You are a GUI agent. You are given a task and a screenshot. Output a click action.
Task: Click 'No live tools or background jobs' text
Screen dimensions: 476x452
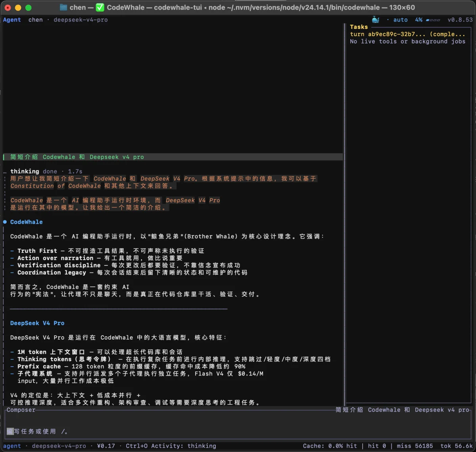point(407,41)
